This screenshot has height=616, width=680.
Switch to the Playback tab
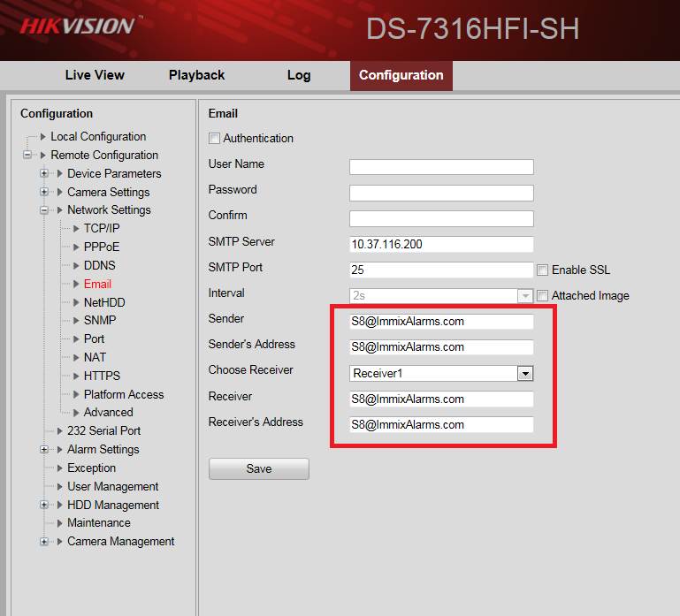pyautogui.click(x=196, y=75)
